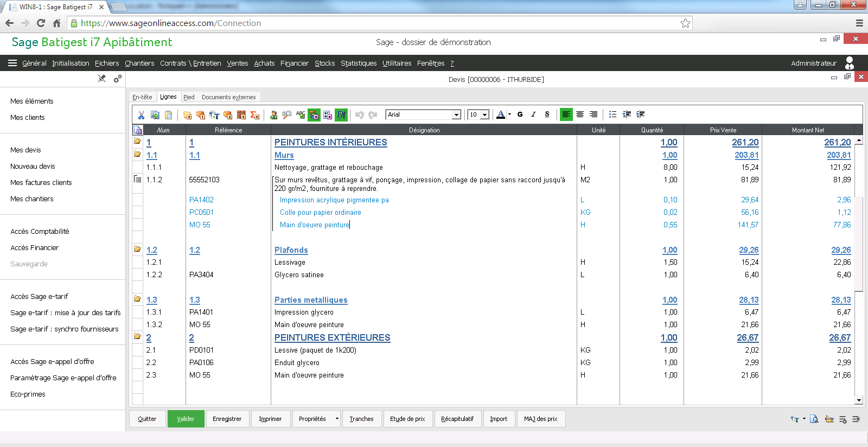Image resolution: width=868 pixels, height=447 pixels.
Task: Open the font color dropdown arrow
Action: click(510, 114)
